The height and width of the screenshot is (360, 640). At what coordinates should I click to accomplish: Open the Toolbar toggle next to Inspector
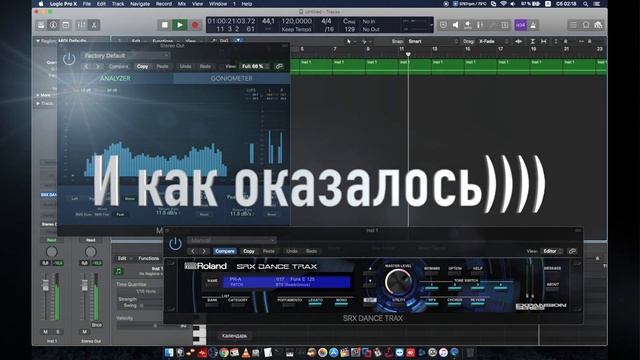click(66, 25)
